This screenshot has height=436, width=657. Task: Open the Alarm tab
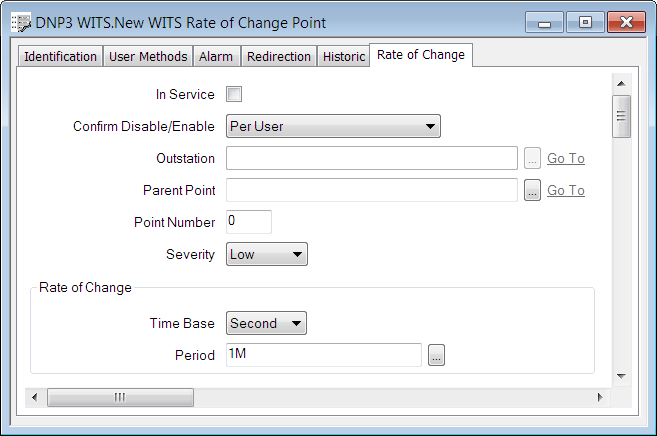click(215, 57)
